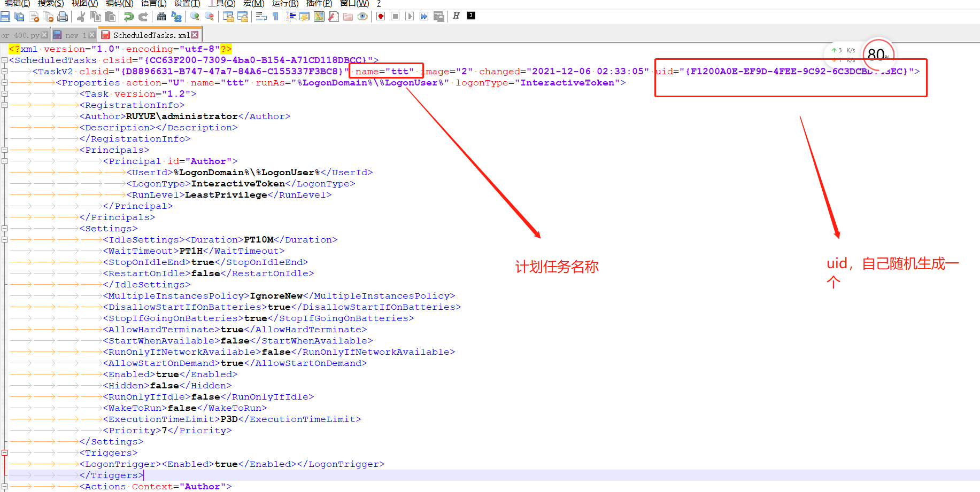Toggle word wrap
The image size is (980, 492).
click(x=260, y=17)
